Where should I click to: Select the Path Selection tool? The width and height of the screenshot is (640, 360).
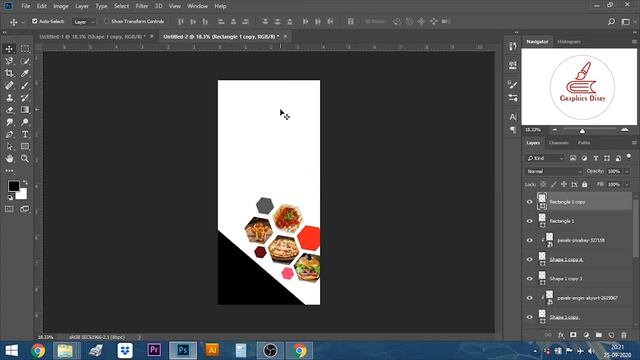point(9,147)
